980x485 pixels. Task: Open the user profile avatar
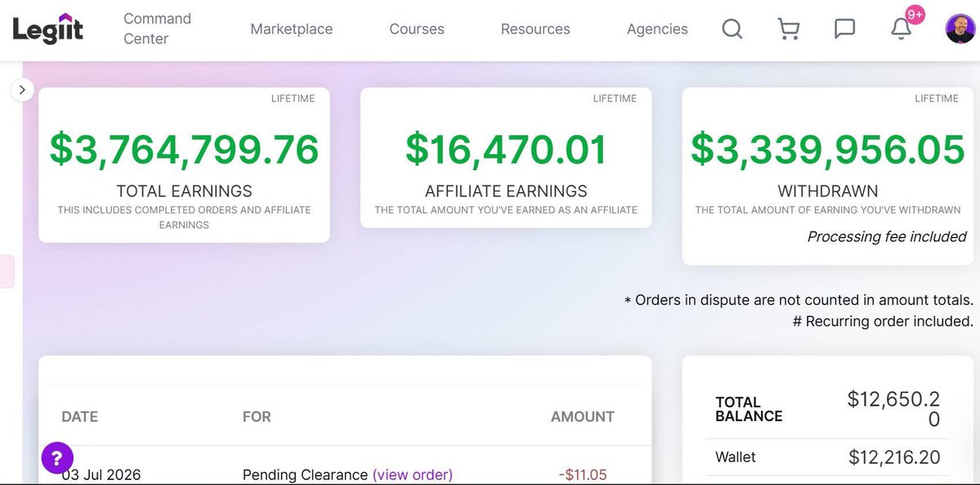point(960,29)
